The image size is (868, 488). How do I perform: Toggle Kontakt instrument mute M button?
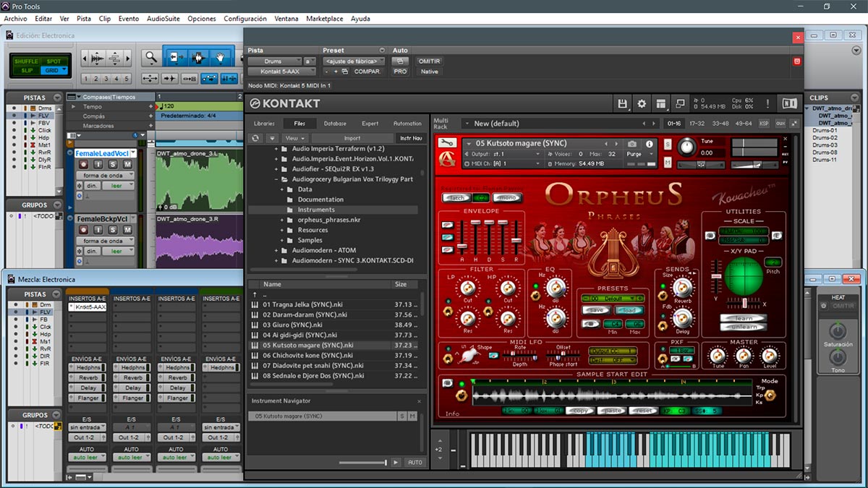coord(667,163)
